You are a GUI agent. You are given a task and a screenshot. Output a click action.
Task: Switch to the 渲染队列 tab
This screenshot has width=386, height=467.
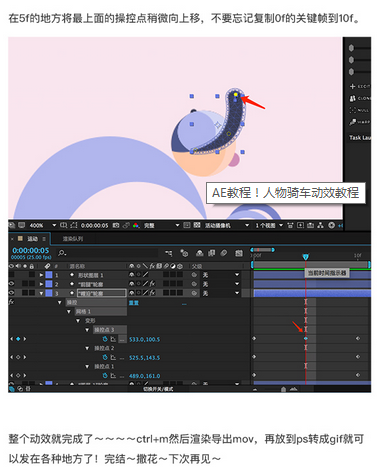coord(72,239)
